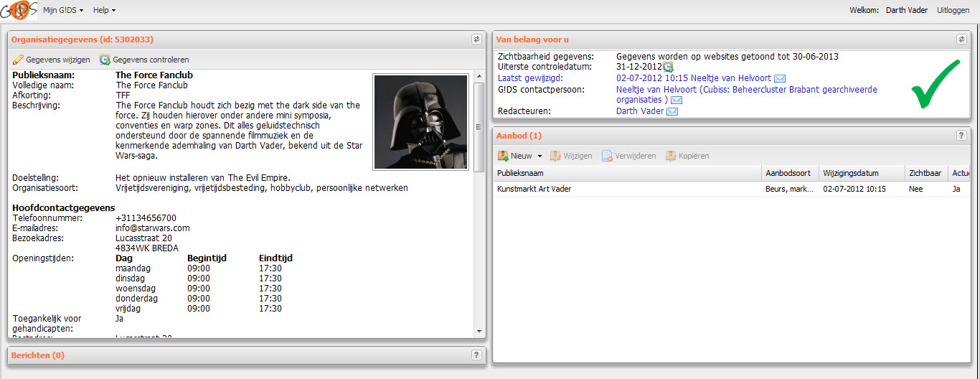Open the Darth Vader organization photo

tap(420, 121)
